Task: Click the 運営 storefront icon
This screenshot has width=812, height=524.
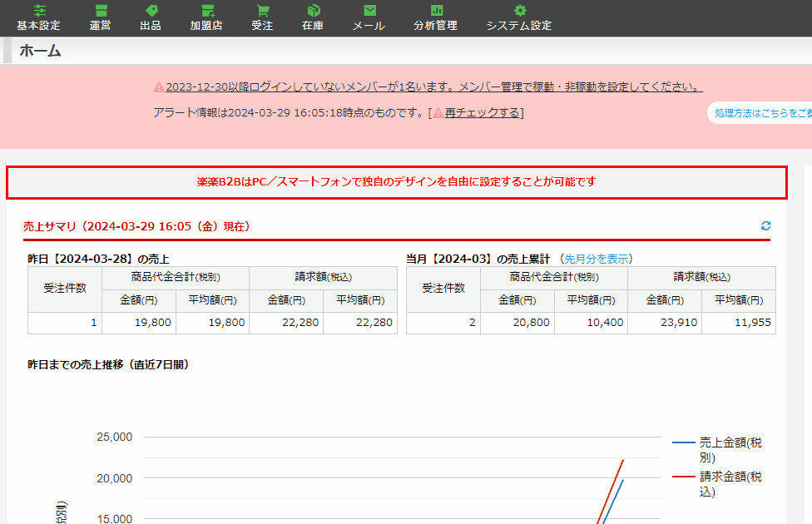Action: (x=101, y=11)
